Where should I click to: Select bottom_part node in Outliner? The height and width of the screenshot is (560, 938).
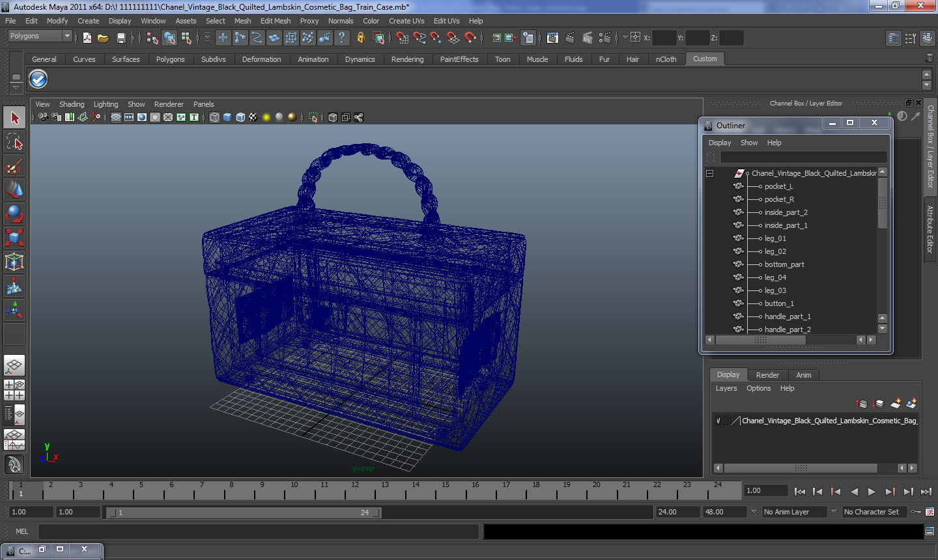(x=784, y=264)
